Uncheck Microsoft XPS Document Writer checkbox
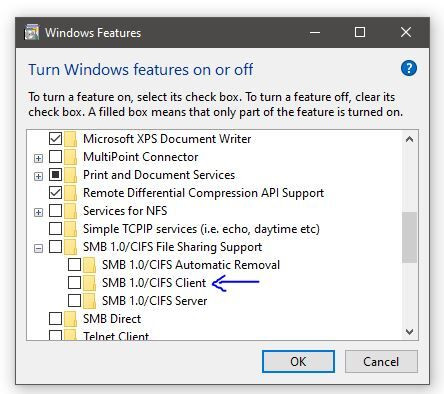This screenshot has width=444, height=394. tap(55, 138)
